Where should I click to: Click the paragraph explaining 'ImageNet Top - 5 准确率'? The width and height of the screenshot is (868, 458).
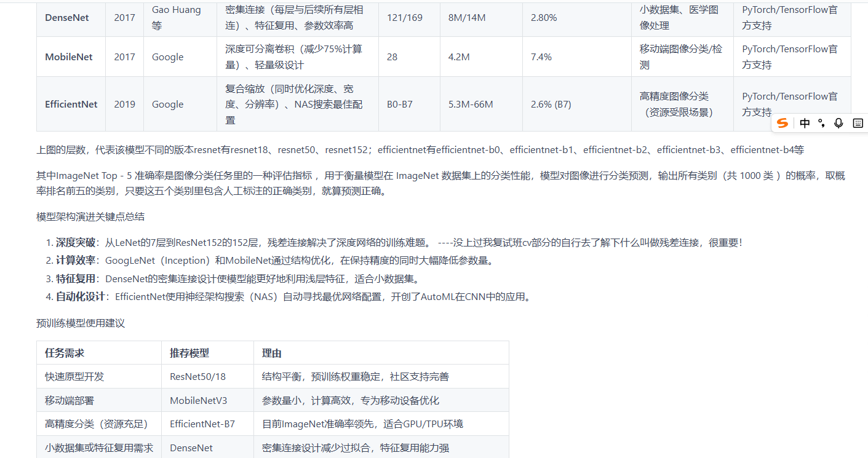coord(440,183)
